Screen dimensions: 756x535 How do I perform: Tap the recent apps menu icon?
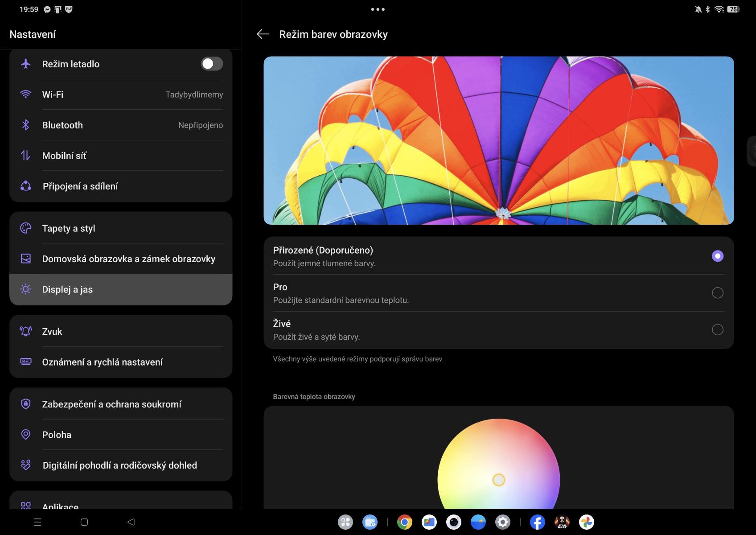coord(37,522)
